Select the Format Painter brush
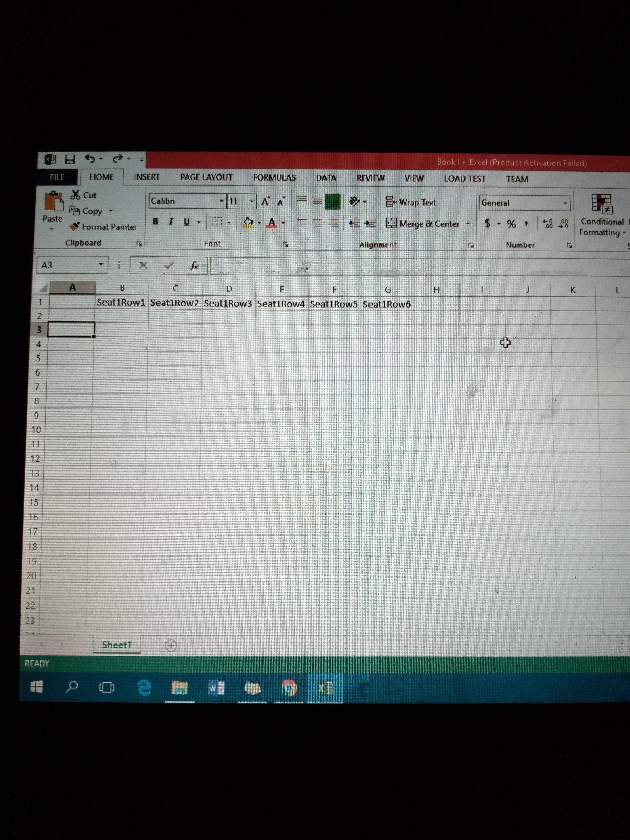Image resolution: width=630 pixels, height=840 pixels. tap(75, 226)
